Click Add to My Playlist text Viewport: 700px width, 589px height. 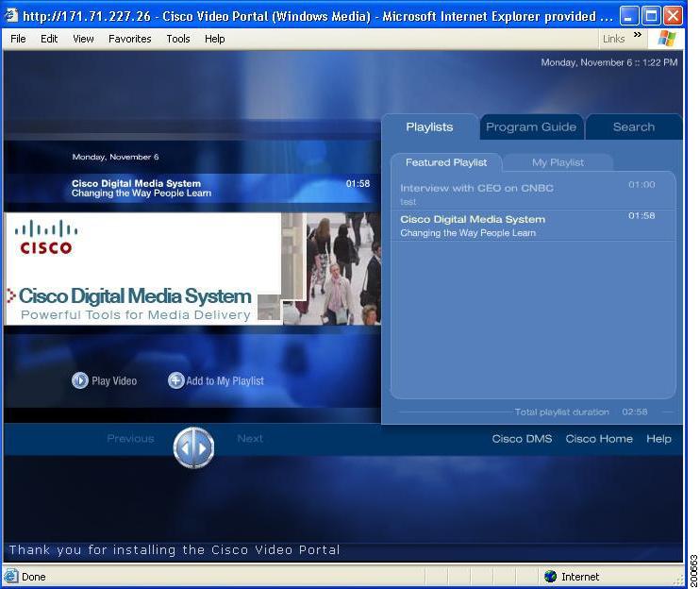coord(225,381)
